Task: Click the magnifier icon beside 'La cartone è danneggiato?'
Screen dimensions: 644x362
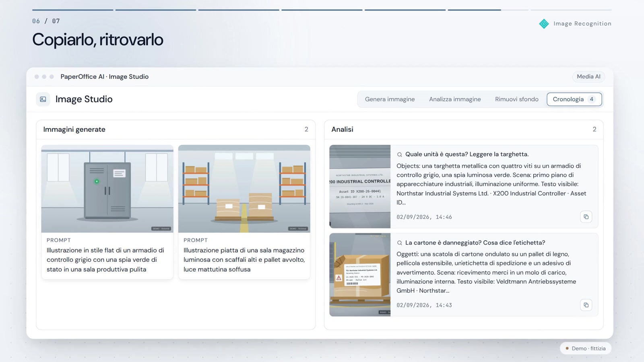Action: coord(400,243)
